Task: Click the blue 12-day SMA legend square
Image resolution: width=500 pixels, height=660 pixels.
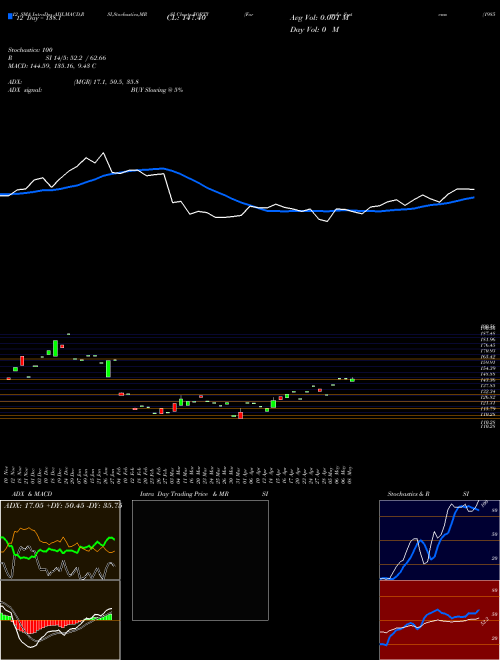Action: pyautogui.click(x=10, y=17)
